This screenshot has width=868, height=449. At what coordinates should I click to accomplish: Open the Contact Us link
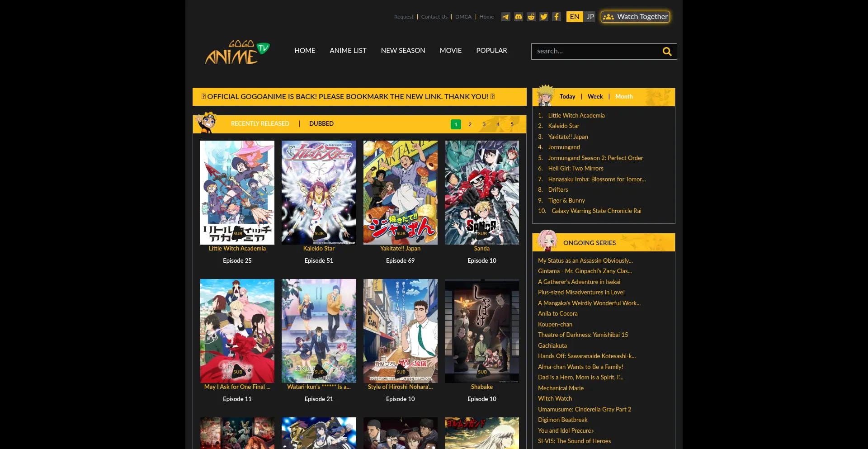[434, 17]
